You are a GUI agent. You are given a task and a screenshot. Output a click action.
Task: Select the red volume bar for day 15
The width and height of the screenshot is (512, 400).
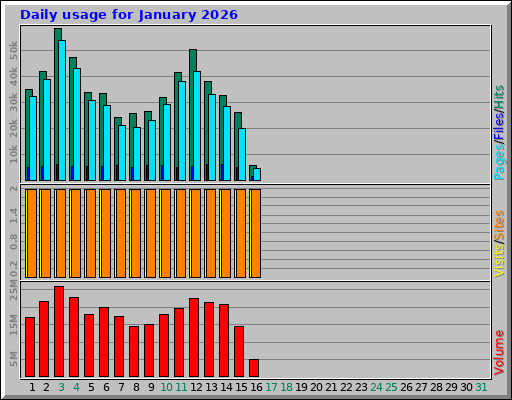click(239, 352)
